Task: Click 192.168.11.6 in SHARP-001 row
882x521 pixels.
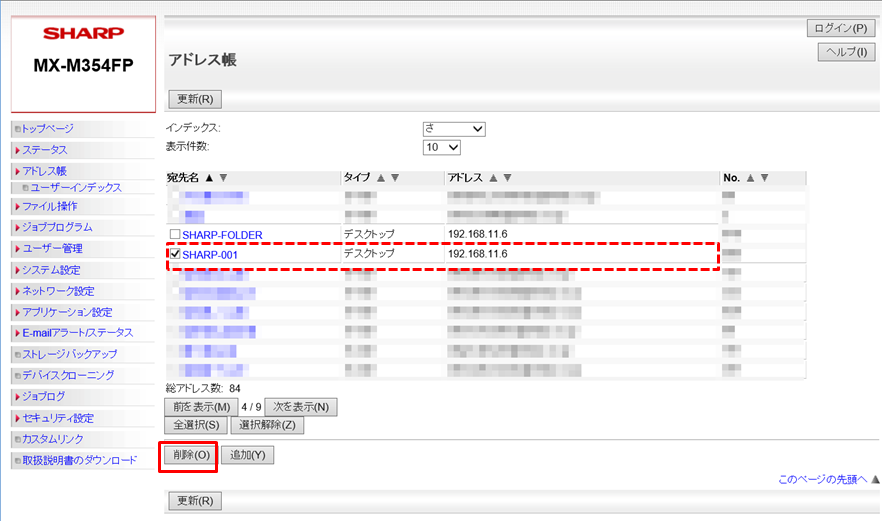Action: (x=478, y=254)
